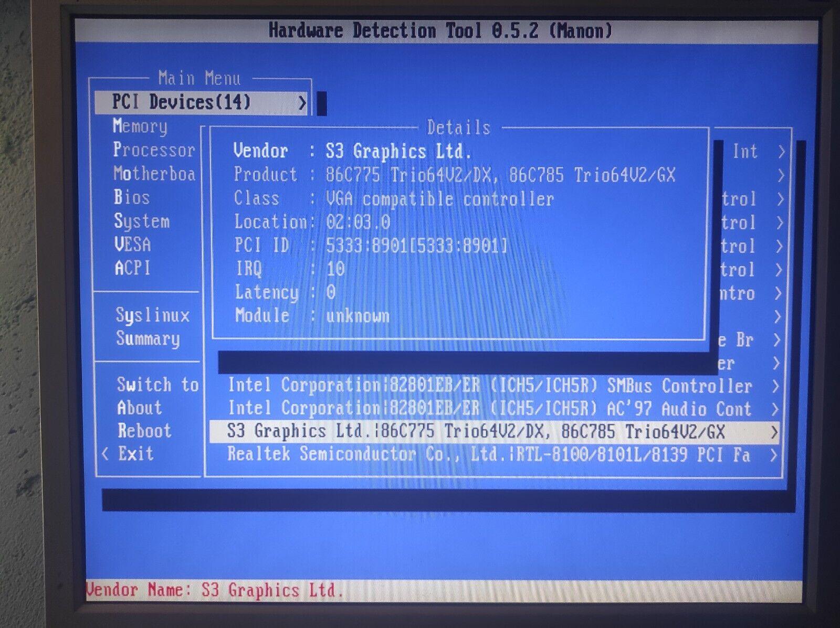Expand arrow on Realtek Semiconductor row
840x628 pixels.
coord(773,455)
